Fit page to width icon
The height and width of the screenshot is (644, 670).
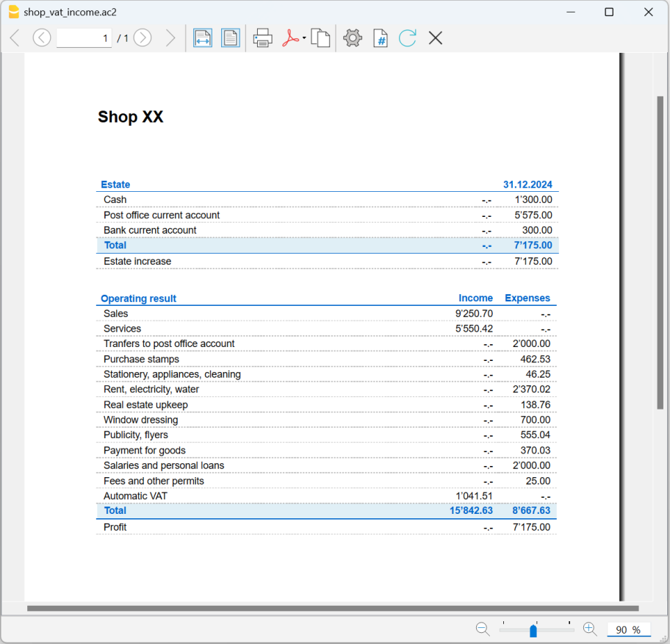(203, 38)
